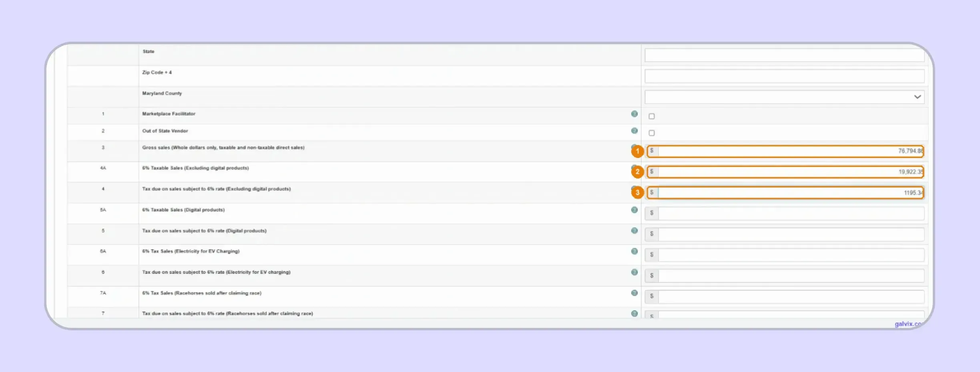Expand the Maryland County dropdown

(784, 97)
